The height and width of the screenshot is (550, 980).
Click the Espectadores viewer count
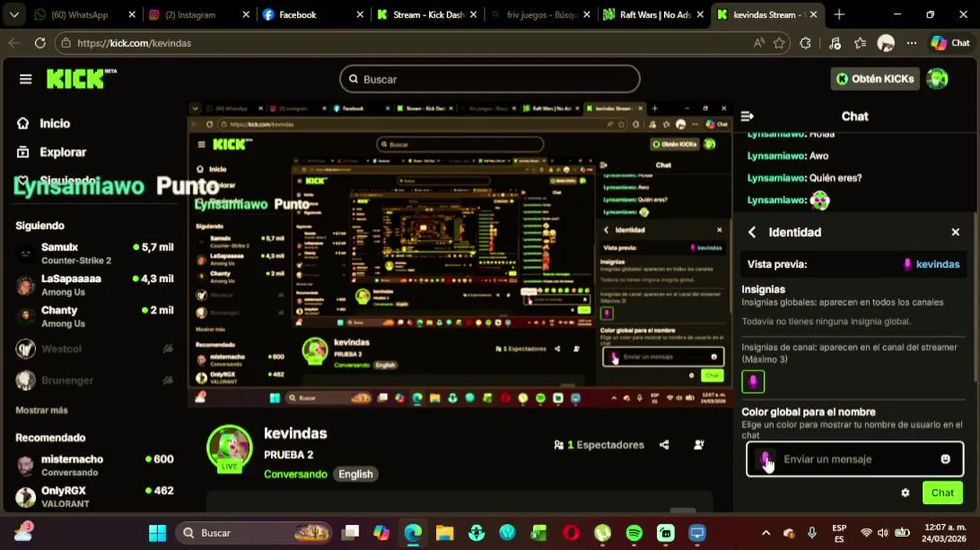pos(599,445)
